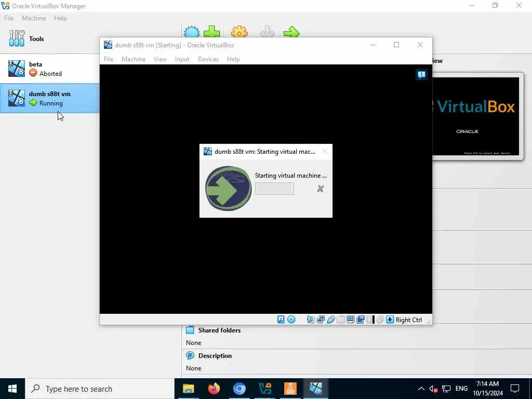Open Machine menu in VM window

[134, 59]
